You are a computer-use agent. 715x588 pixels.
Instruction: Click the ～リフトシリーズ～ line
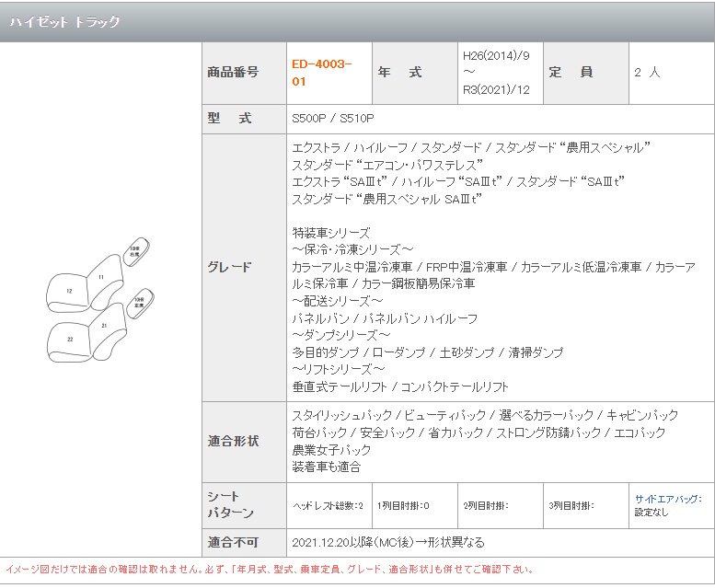339,369
